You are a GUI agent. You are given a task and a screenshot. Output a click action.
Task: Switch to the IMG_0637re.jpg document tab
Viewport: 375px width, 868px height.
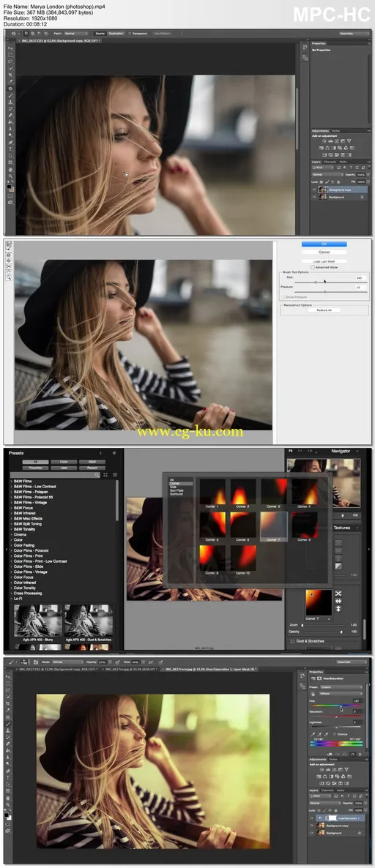130,669
